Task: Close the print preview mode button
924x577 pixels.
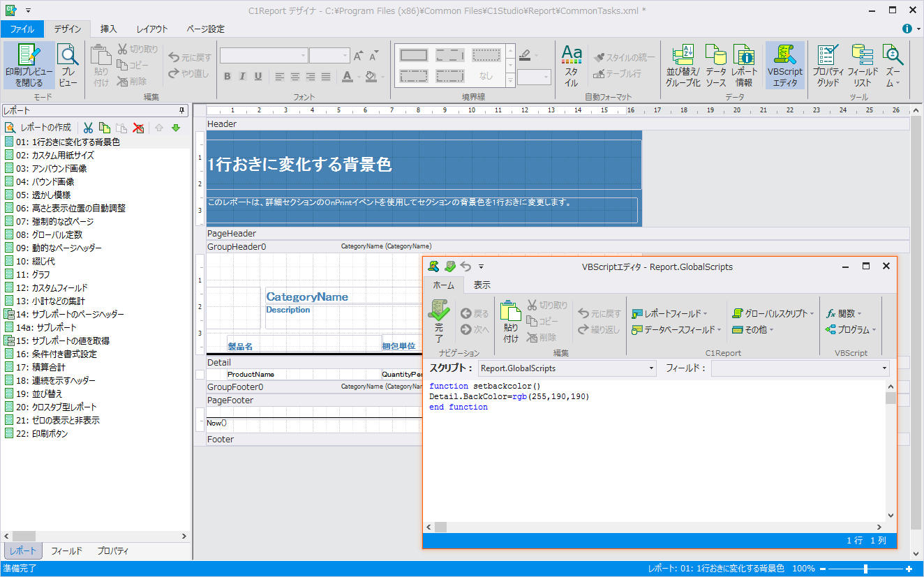Action: (29, 65)
